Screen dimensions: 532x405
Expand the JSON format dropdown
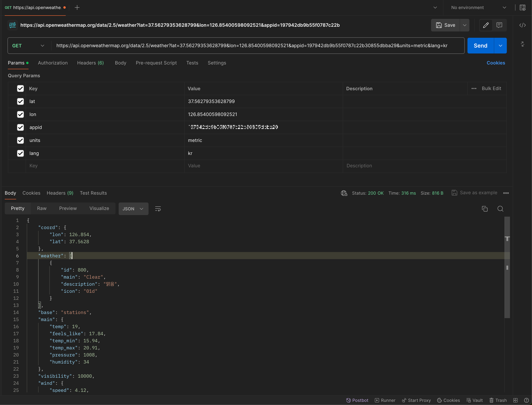coord(133,209)
